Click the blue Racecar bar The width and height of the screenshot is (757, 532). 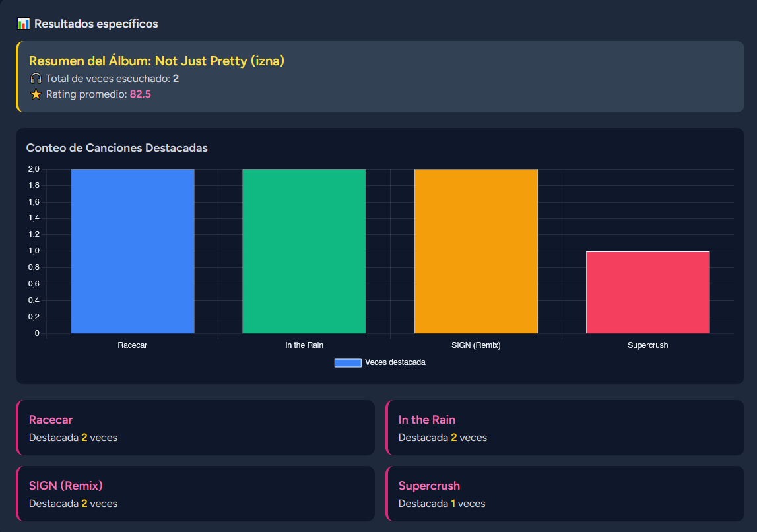click(x=132, y=251)
